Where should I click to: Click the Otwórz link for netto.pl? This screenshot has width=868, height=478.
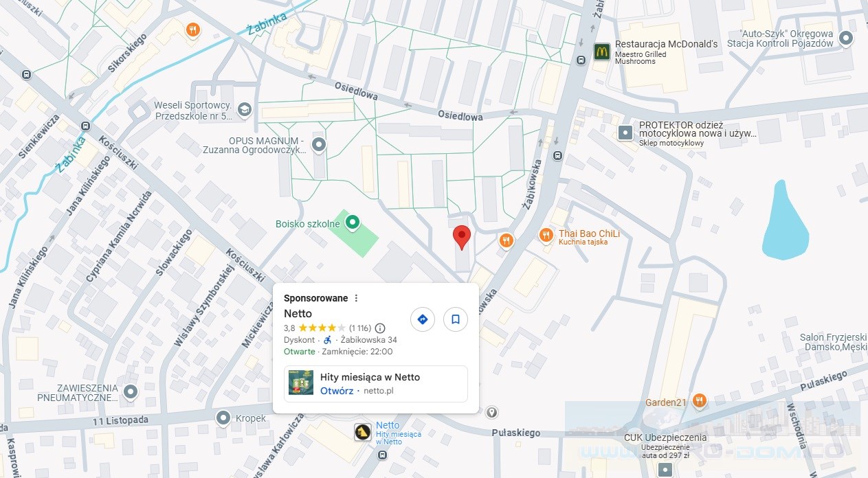tap(337, 391)
